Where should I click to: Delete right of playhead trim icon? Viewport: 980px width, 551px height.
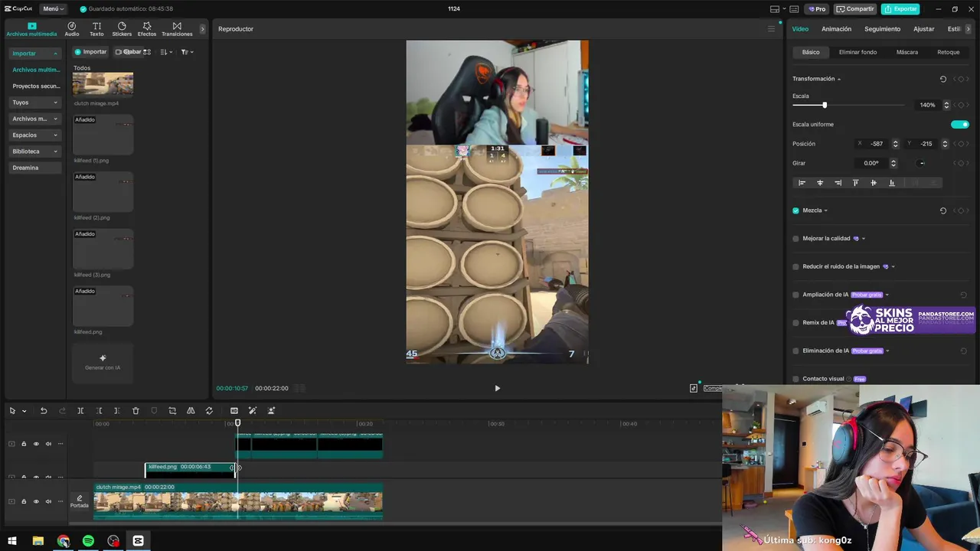[117, 411]
